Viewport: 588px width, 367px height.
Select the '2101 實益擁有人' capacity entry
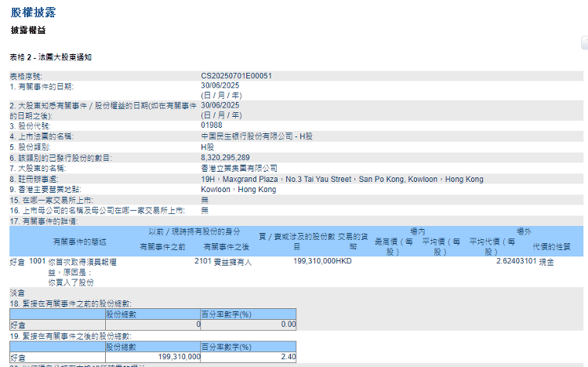tap(223, 262)
